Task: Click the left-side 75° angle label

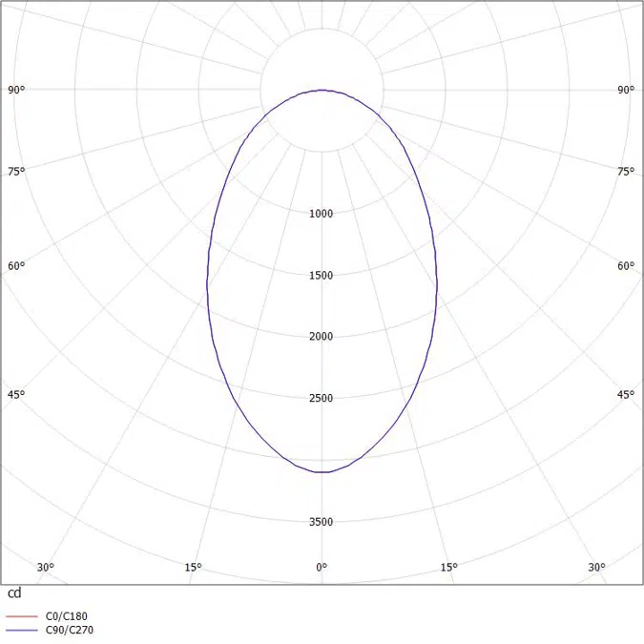Action: [16, 172]
